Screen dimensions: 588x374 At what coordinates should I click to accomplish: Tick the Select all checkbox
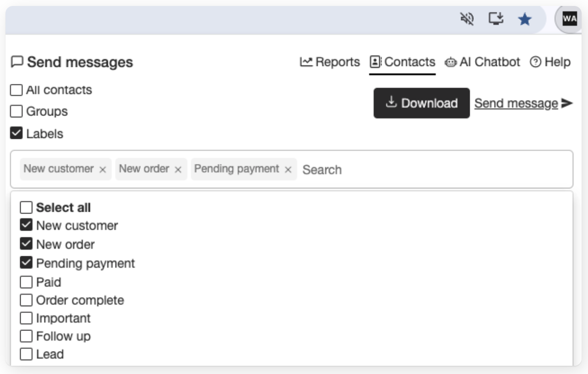pos(27,208)
